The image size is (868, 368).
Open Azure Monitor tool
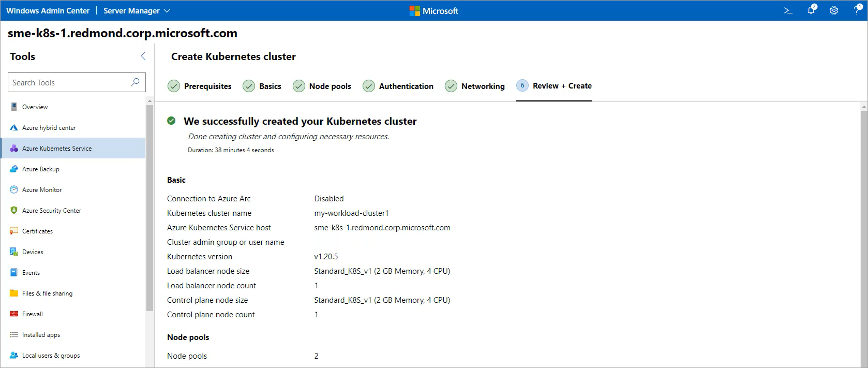point(73,189)
